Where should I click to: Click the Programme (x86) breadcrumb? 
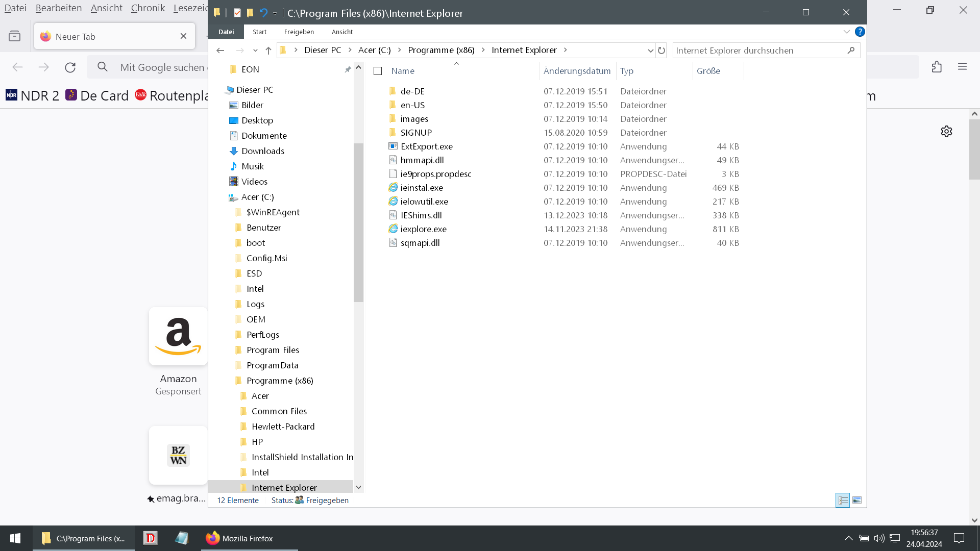pyautogui.click(x=441, y=50)
